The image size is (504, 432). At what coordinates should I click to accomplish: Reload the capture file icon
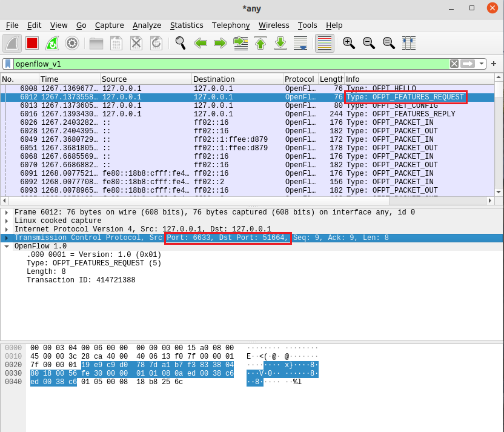[x=156, y=43]
